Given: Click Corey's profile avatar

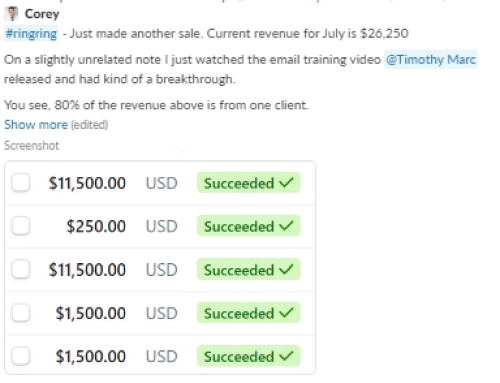Looking at the screenshot, I should click(x=12, y=14).
